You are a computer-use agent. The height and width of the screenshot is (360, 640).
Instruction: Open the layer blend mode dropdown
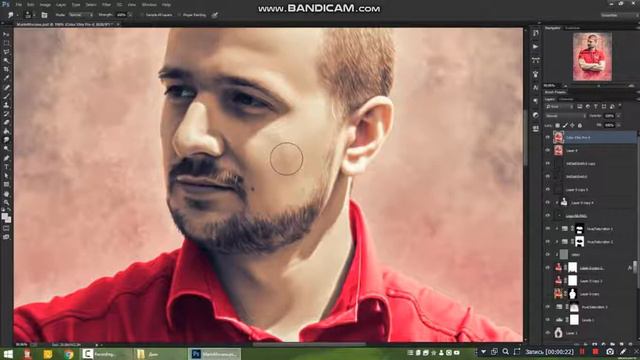(x=565, y=116)
